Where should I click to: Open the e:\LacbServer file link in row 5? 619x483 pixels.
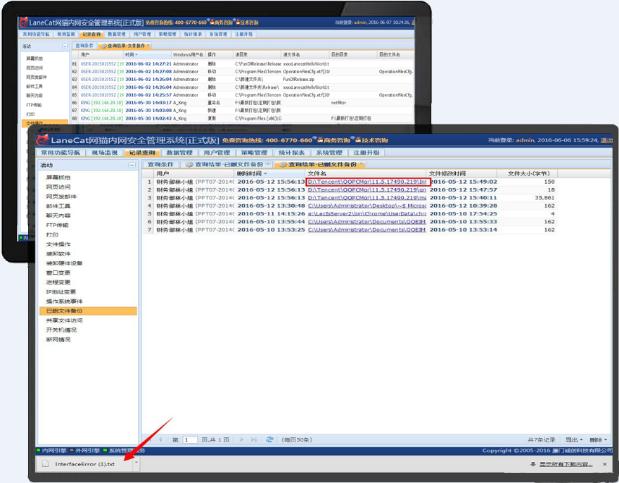(x=367, y=214)
